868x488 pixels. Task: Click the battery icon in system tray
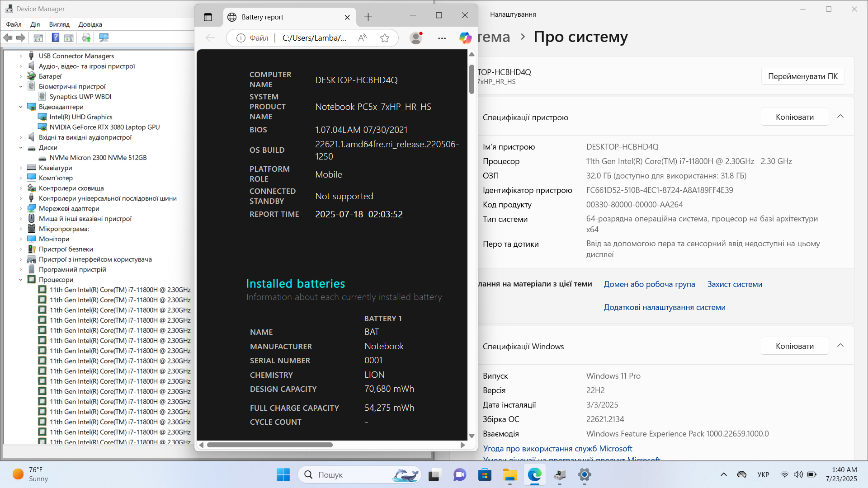[x=812, y=474]
